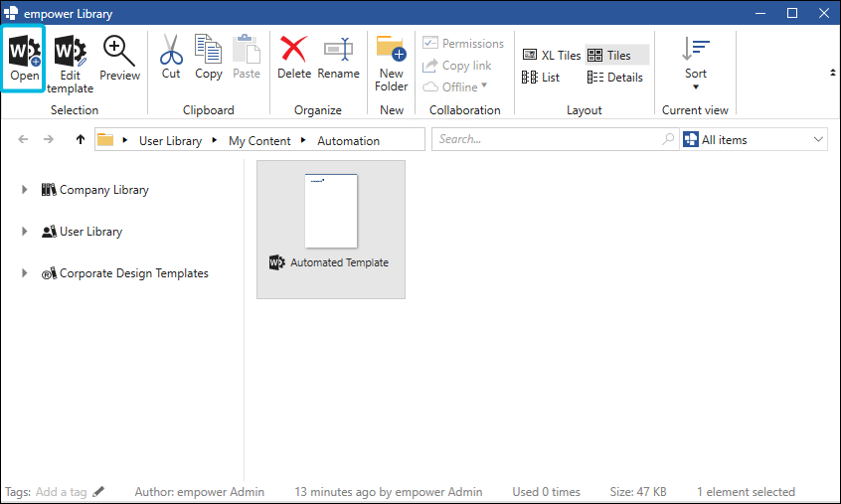Viewport: 841px width, 504px height.
Task: Click the empower Library app icon
Action: (x=11, y=13)
